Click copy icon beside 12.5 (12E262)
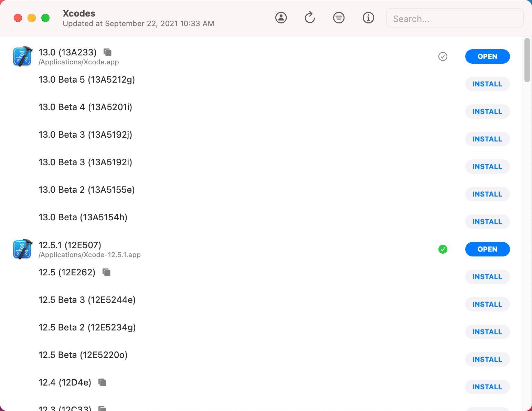Viewport: 532px width, 411px height. [107, 273]
